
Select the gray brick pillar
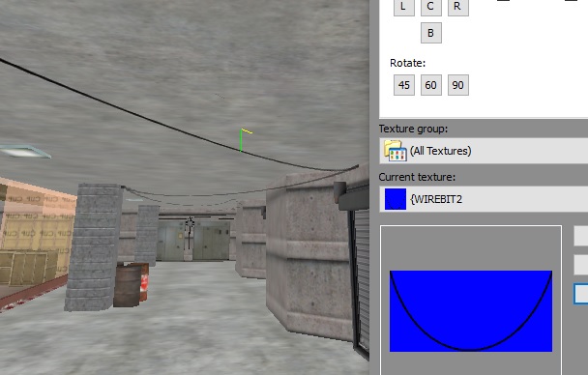click(94, 247)
